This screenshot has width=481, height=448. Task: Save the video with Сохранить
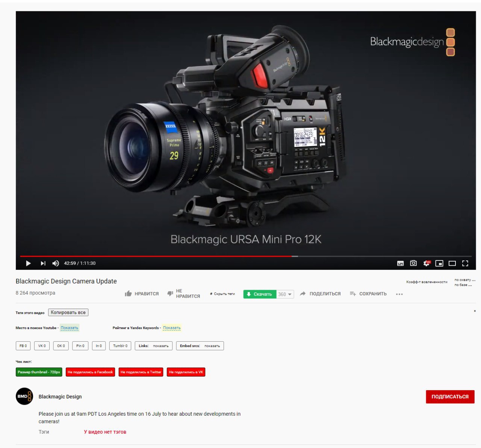point(368,294)
